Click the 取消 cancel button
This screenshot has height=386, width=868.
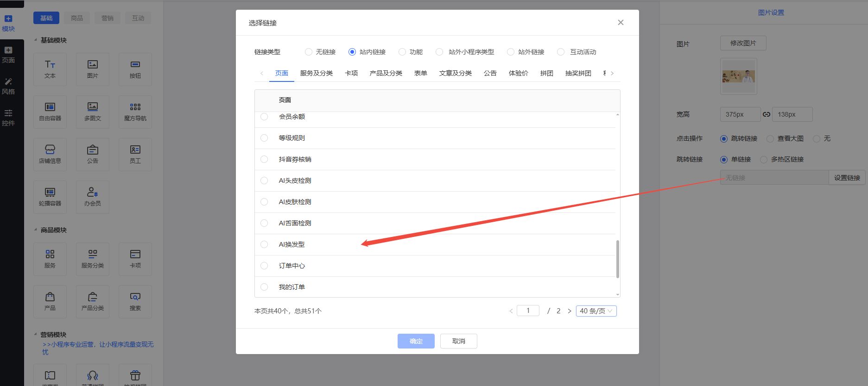click(x=458, y=341)
